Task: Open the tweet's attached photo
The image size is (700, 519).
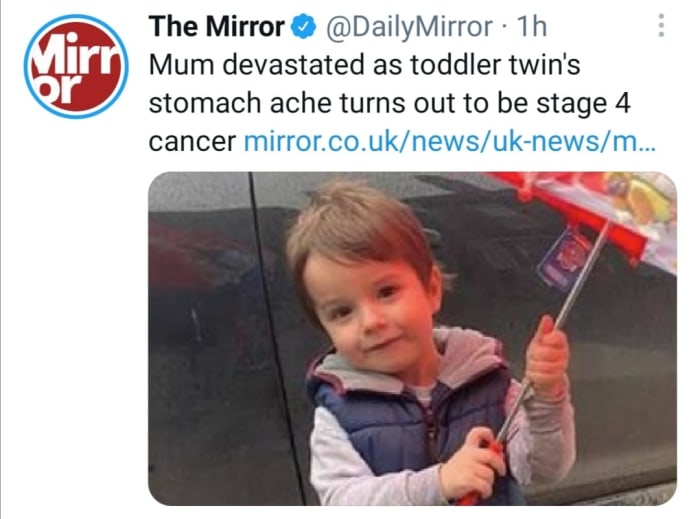Action: tap(412, 338)
